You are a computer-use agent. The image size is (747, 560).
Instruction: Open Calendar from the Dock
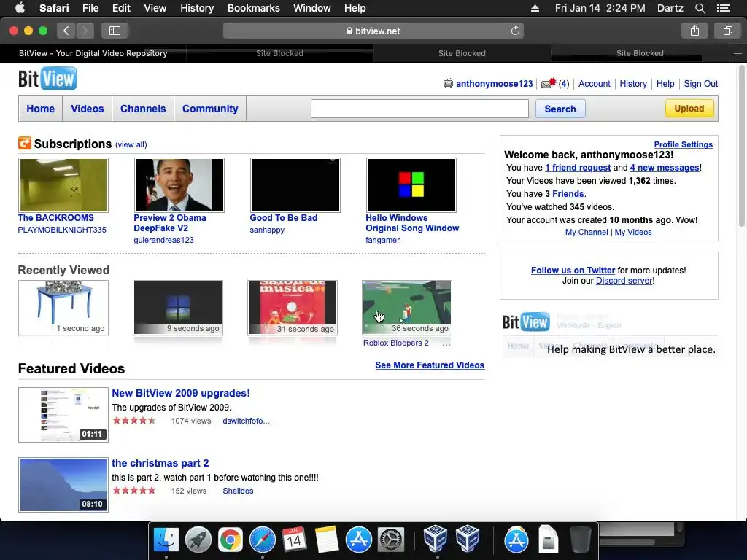click(294, 540)
